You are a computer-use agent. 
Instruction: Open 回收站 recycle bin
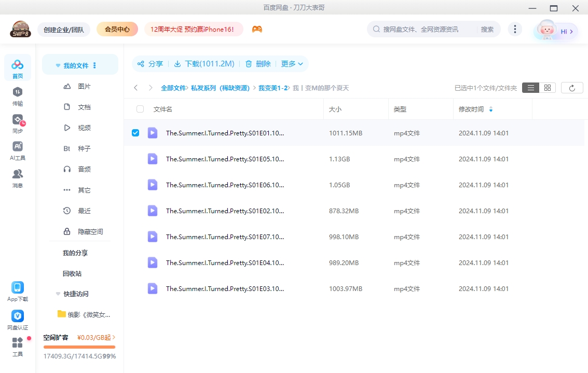click(72, 273)
